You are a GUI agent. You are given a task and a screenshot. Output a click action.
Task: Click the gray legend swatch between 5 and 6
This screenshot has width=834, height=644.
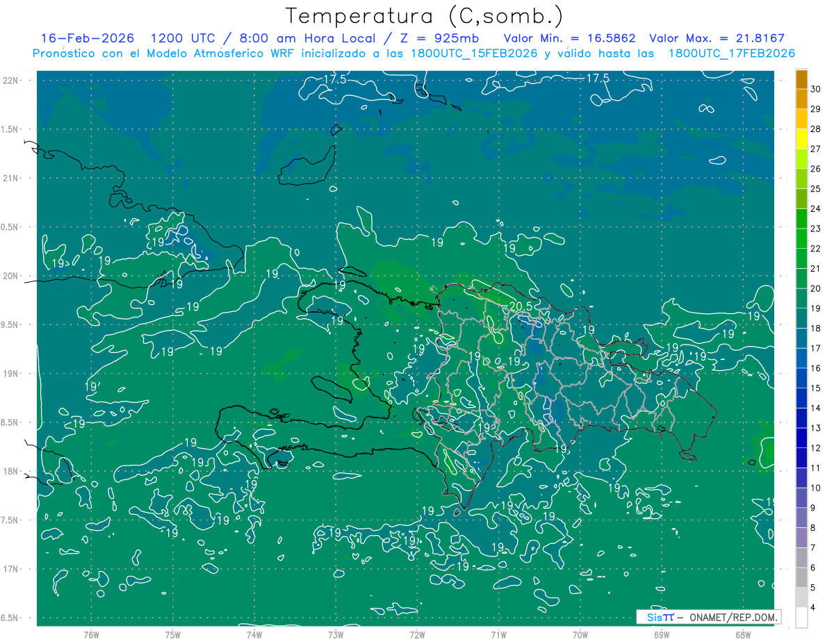[801, 577]
